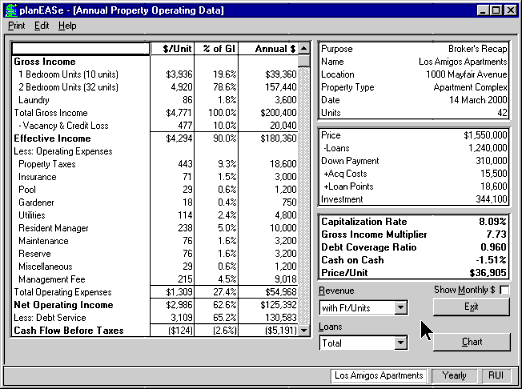The width and height of the screenshot is (522, 389).
Task: Select the Net Operating Income row label
Action: point(63,305)
